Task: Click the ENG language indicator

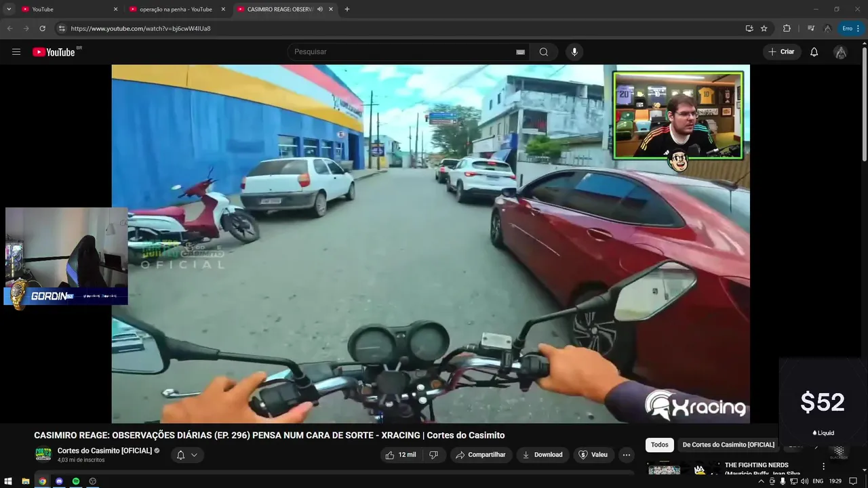Action: click(x=818, y=481)
